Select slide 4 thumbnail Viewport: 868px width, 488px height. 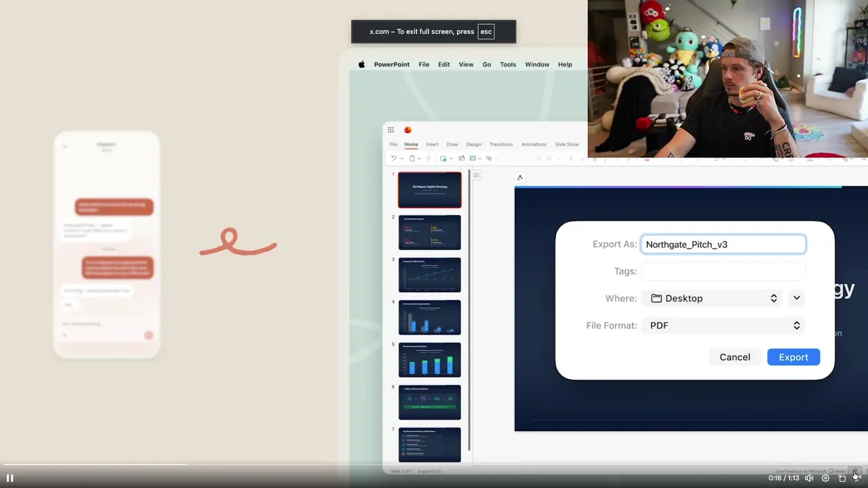pyautogui.click(x=429, y=317)
